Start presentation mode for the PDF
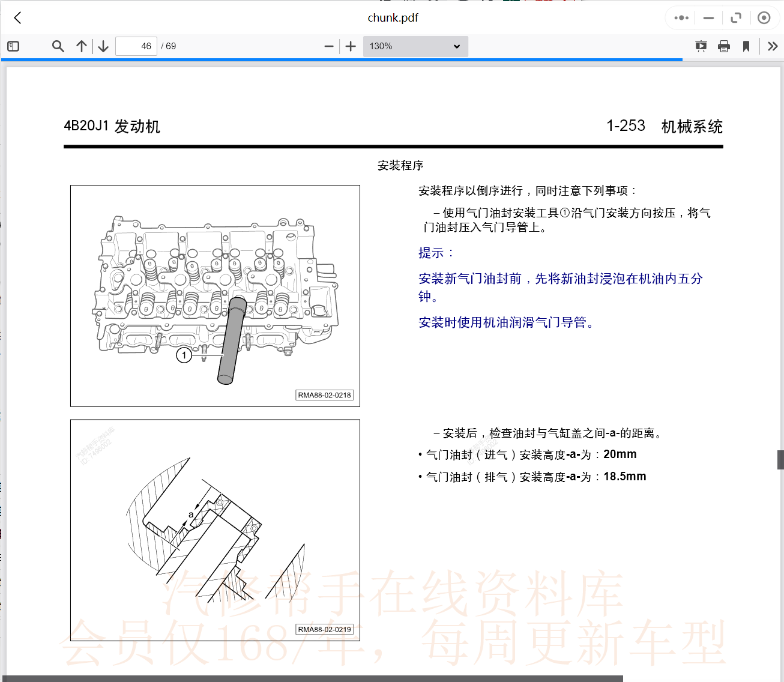This screenshot has height=682, width=784. [701, 46]
